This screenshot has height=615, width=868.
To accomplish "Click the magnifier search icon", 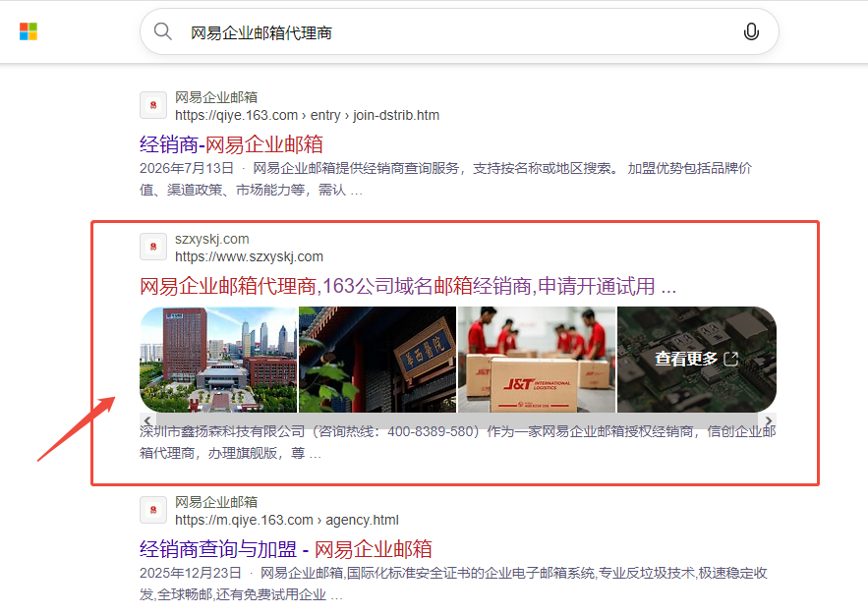I will click(163, 31).
